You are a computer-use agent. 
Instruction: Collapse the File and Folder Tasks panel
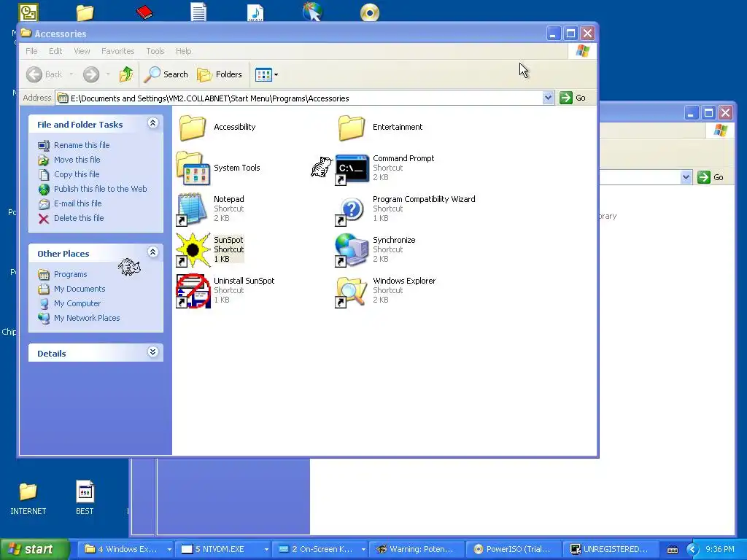tap(152, 123)
